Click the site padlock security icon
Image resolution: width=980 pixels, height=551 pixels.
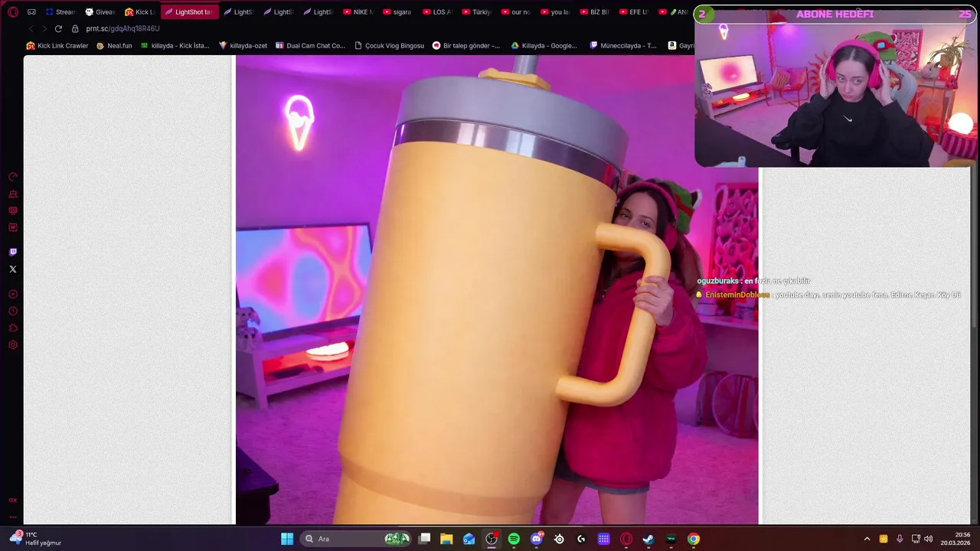(75, 28)
